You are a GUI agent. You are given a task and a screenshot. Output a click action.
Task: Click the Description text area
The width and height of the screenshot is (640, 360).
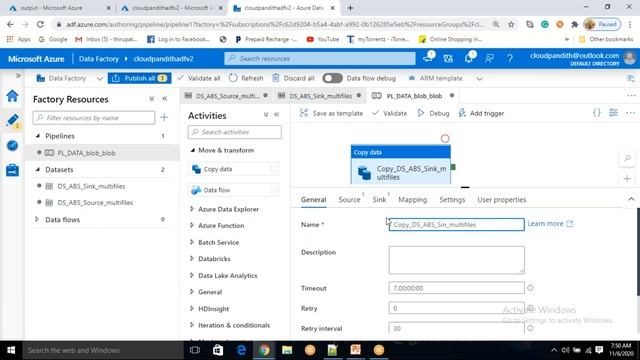456,260
